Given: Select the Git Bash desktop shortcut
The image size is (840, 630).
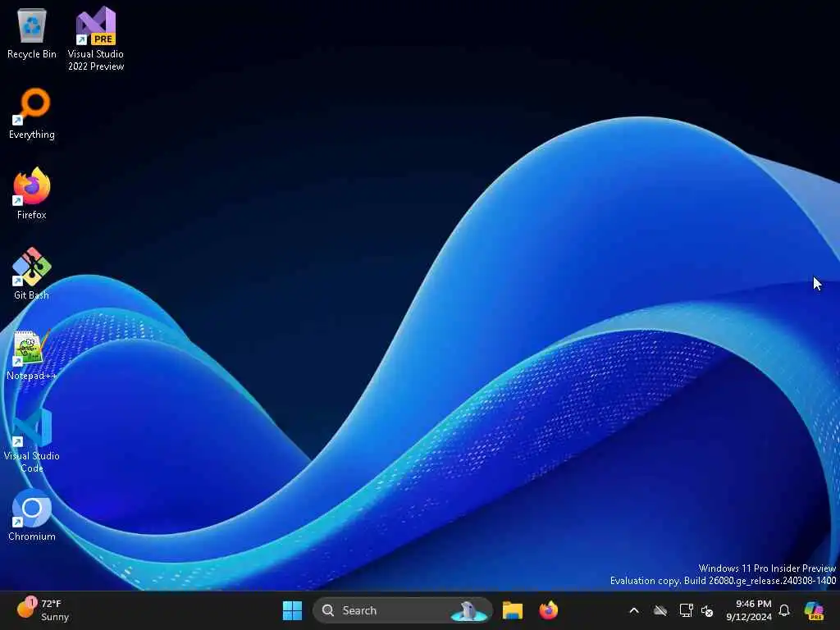Looking at the screenshot, I should (32, 274).
